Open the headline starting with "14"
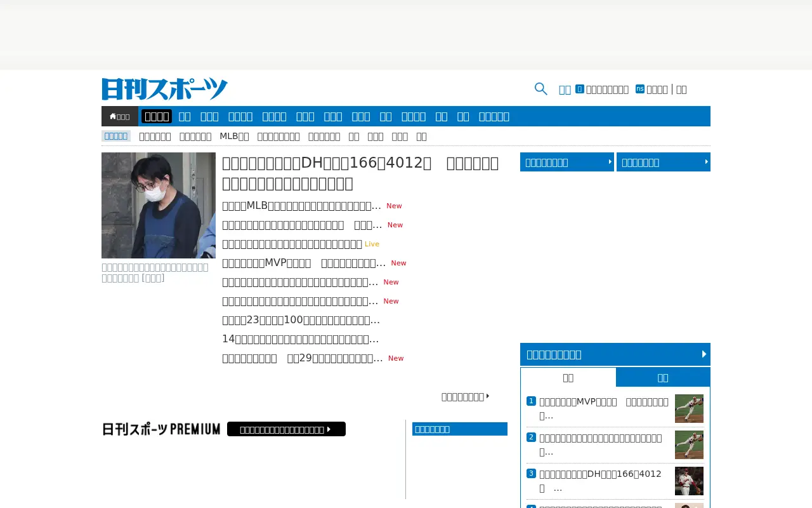 coord(300,339)
